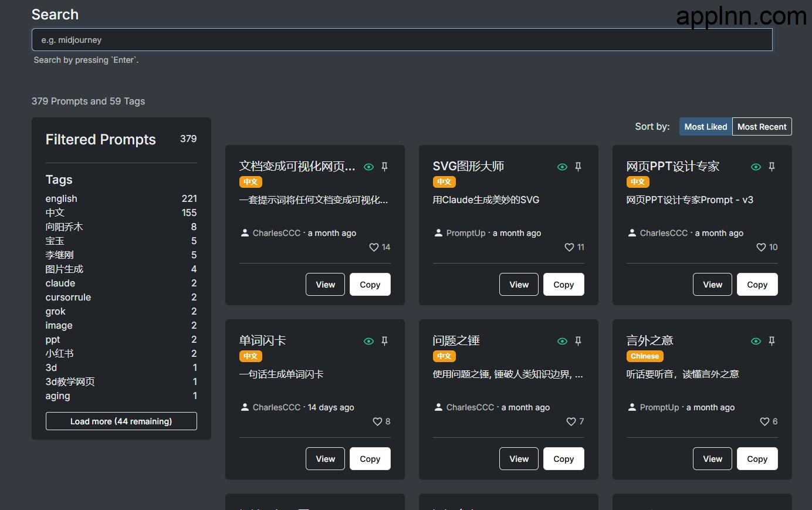Click the user icon beside PromptUp on SVG图形大师 card
The width and height of the screenshot is (812, 510).
[438, 232]
